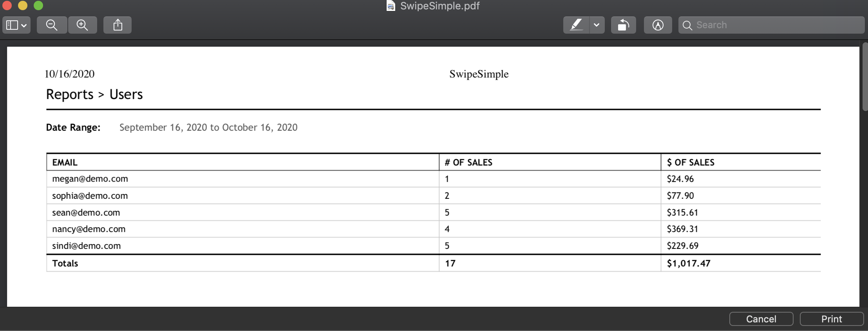The height and width of the screenshot is (331, 868).
Task: Rotate the page with rotate icon
Action: (x=623, y=25)
